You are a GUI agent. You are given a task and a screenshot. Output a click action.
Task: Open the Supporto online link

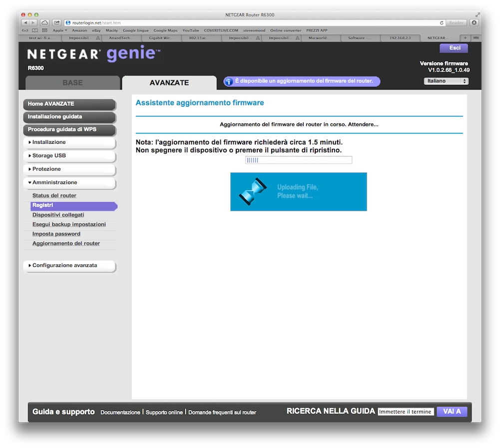pyautogui.click(x=164, y=412)
